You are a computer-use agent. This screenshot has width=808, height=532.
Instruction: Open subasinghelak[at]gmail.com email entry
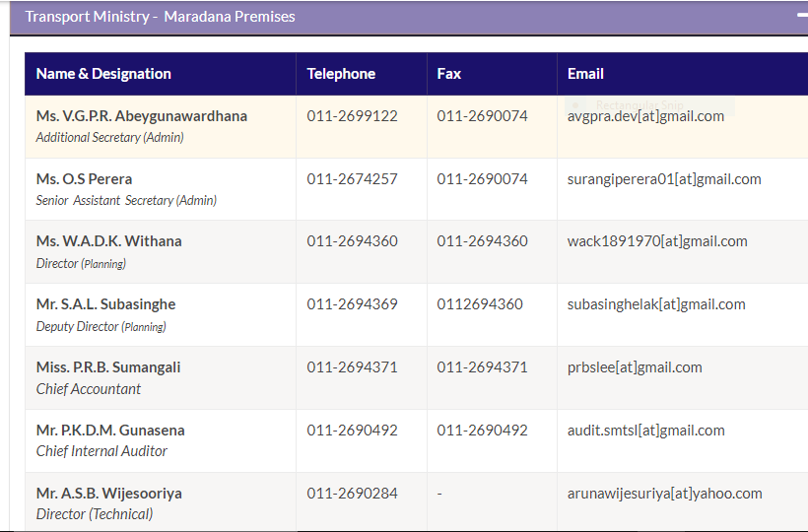tap(655, 304)
